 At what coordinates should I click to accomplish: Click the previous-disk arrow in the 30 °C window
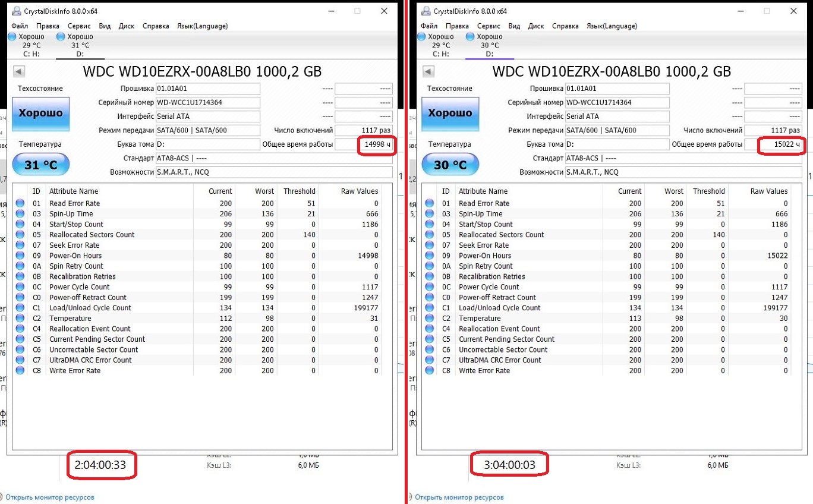pos(428,72)
